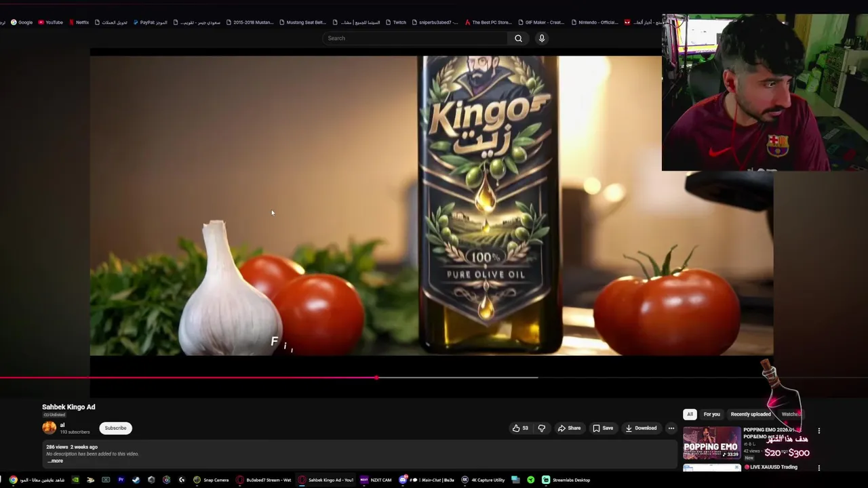Open the 'GIF Maker - Creat...' bookmark
The image size is (868, 488).
pyautogui.click(x=540, y=22)
